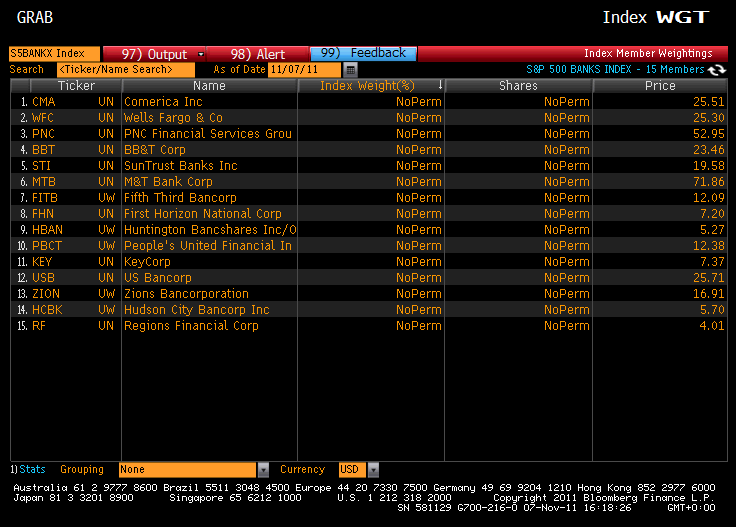Open the 97) Output dropdown arrow
Image resolution: width=736 pixels, height=527 pixels.
[x=201, y=54]
